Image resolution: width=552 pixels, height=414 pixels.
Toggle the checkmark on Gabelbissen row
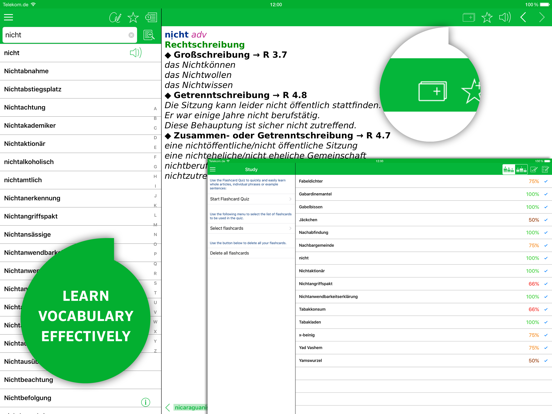tap(546, 207)
